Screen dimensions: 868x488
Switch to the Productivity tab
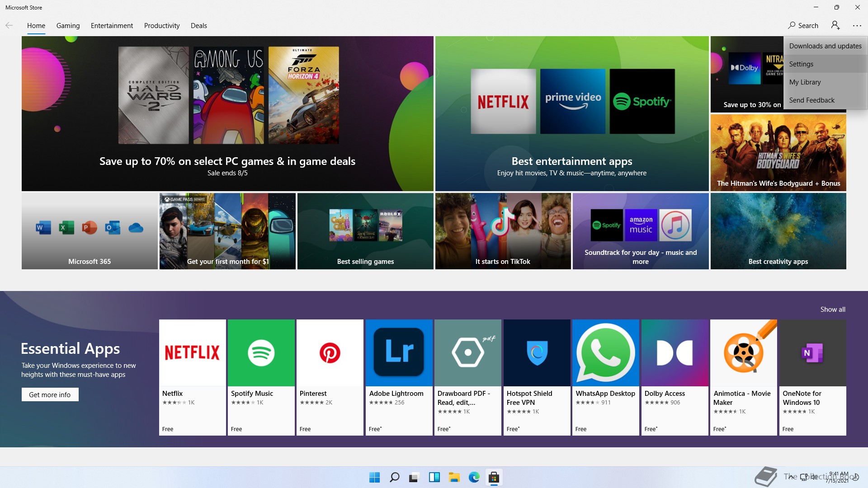pos(162,26)
